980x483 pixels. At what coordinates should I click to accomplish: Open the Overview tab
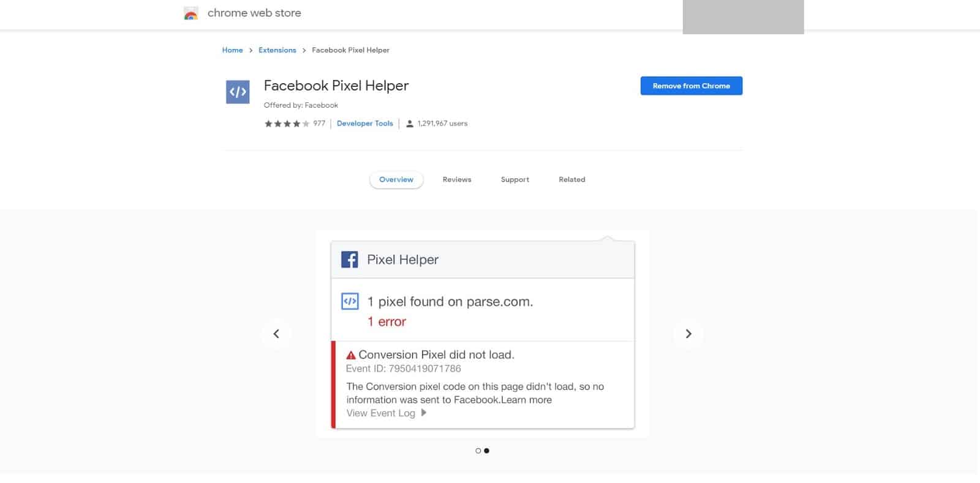point(396,179)
